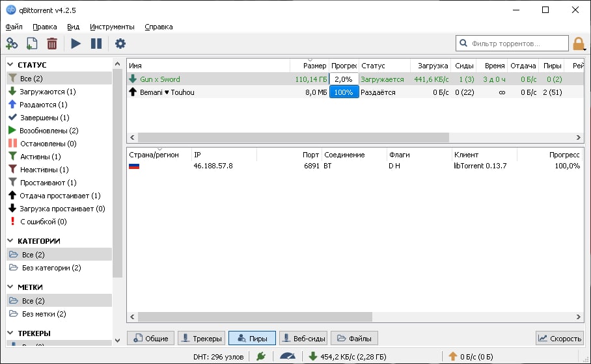Sort peers by Страна/регион column

tap(159, 155)
